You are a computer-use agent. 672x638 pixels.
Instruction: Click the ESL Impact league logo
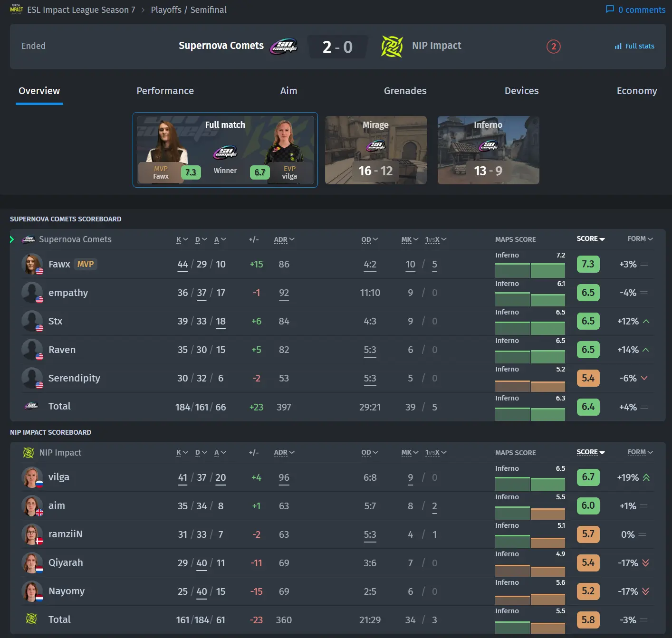[x=16, y=9]
